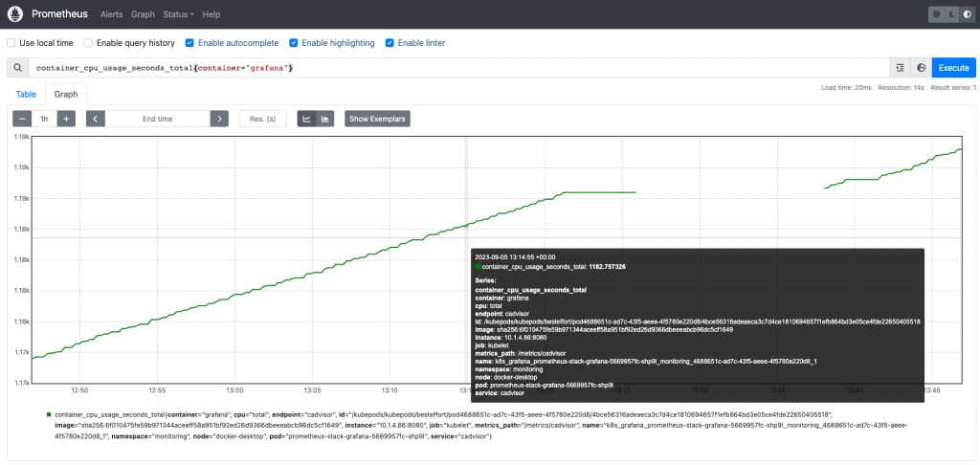
Task: Disable the Enable autocomplete checkbox
Action: point(189,43)
